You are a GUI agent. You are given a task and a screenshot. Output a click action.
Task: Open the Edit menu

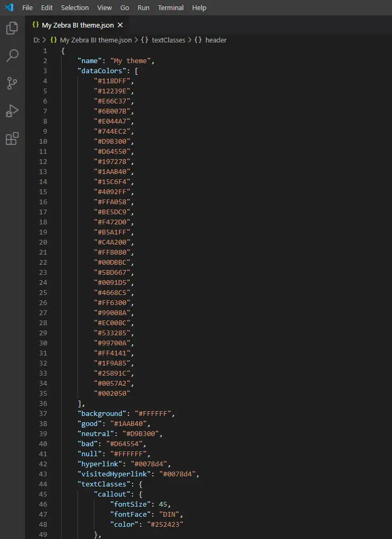click(47, 7)
